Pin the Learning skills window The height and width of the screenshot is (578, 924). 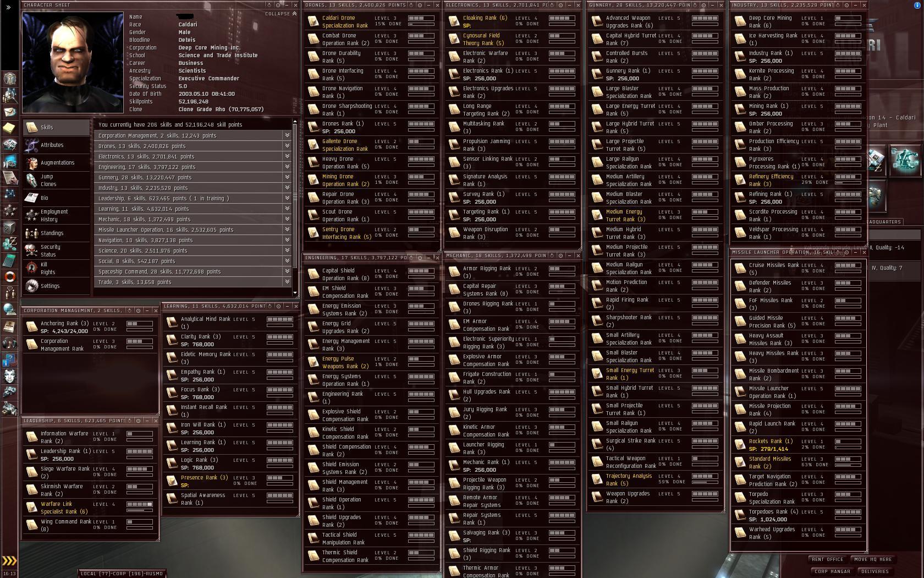click(x=279, y=306)
